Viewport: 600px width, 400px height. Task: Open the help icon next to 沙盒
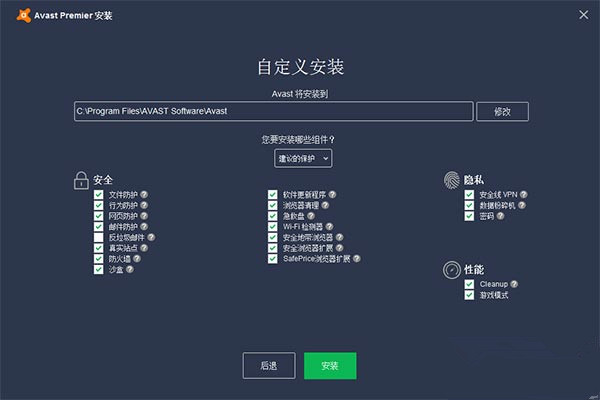130,269
